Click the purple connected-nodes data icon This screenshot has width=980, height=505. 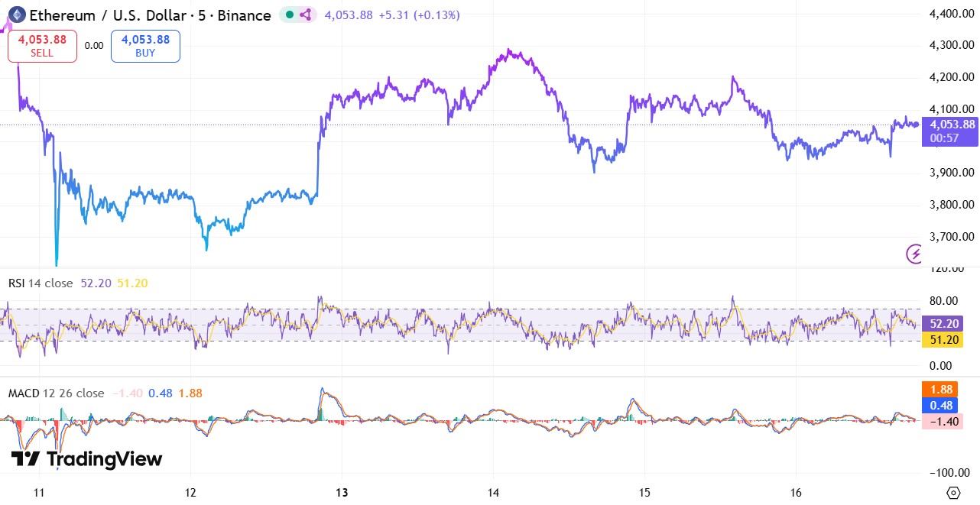point(305,15)
